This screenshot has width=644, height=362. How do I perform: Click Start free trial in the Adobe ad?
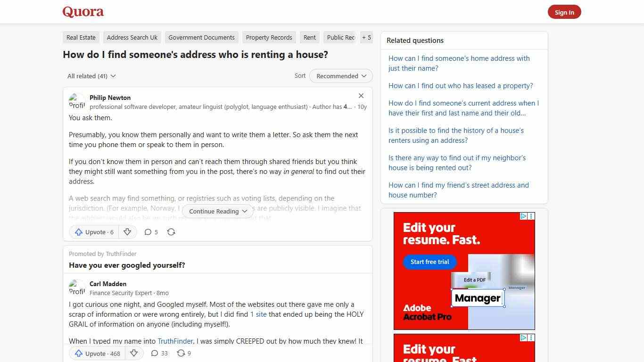[x=429, y=262]
